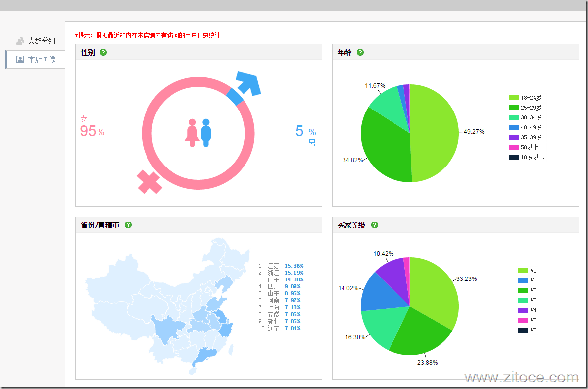Click help icon beside 买家等级 heading
The image size is (588, 389).
point(375,225)
